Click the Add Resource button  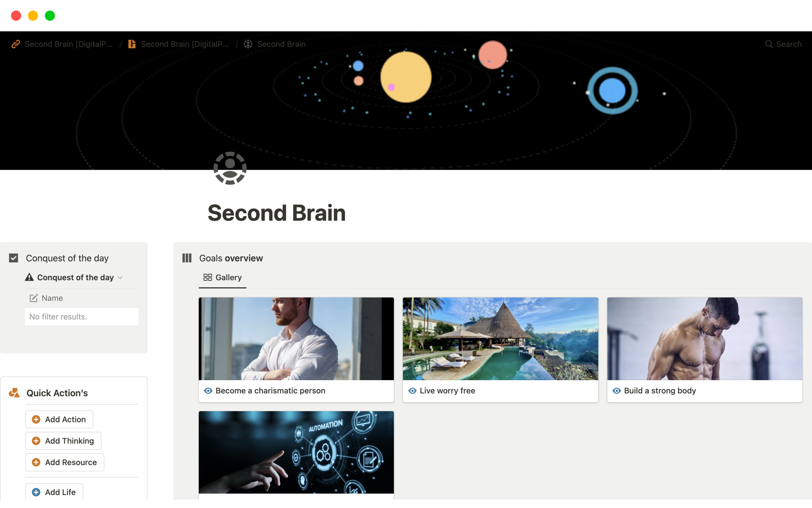pyautogui.click(x=66, y=462)
